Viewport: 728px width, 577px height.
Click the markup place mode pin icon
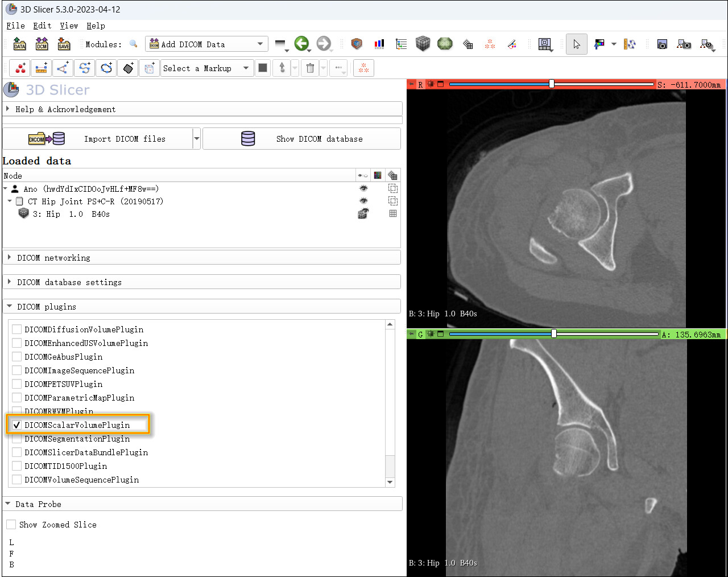(x=282, y=68)
